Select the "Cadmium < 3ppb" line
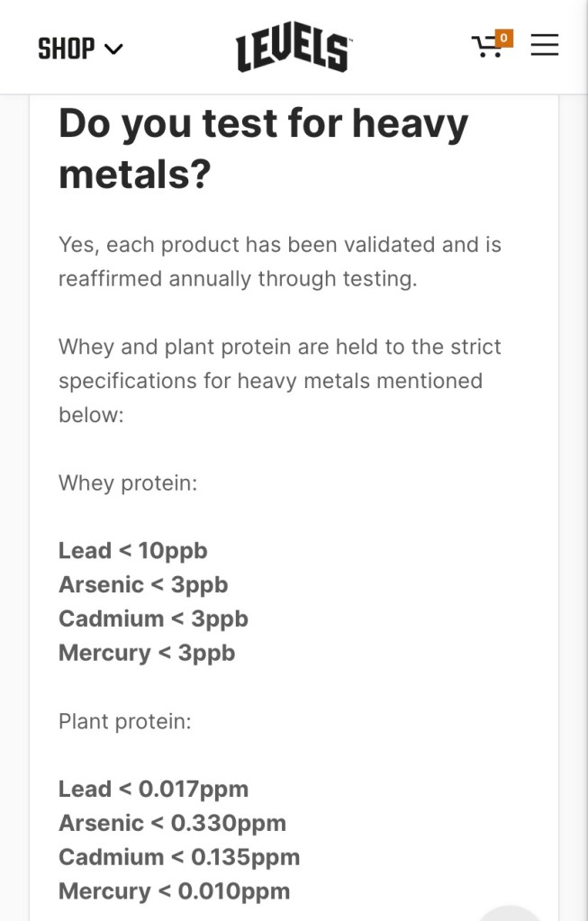 153,619
